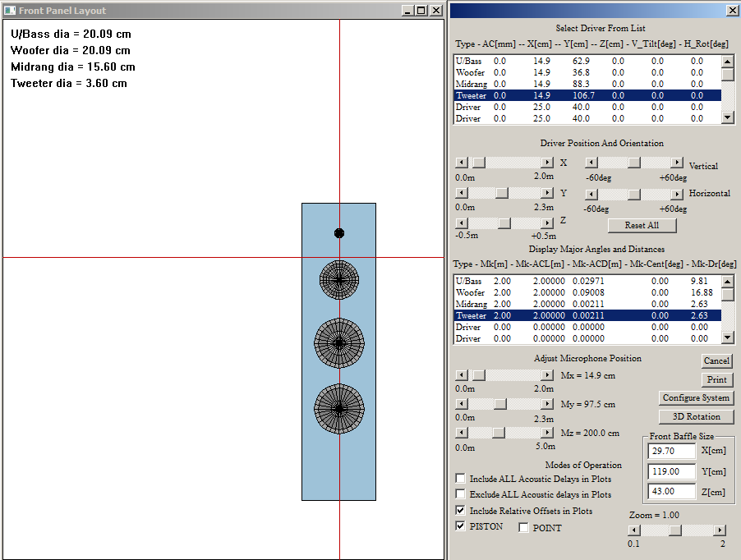Image resolution: width=741 pixels, height=560 pixels.
Task: Click the Mz microphone slider left arrow
Action: tap(461, 433)
